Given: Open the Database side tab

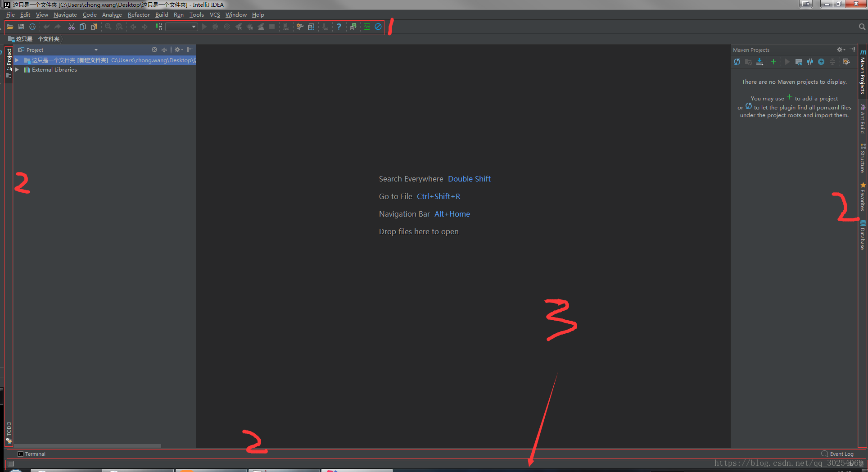Looking at the screenshot, I should pos(863,235).
